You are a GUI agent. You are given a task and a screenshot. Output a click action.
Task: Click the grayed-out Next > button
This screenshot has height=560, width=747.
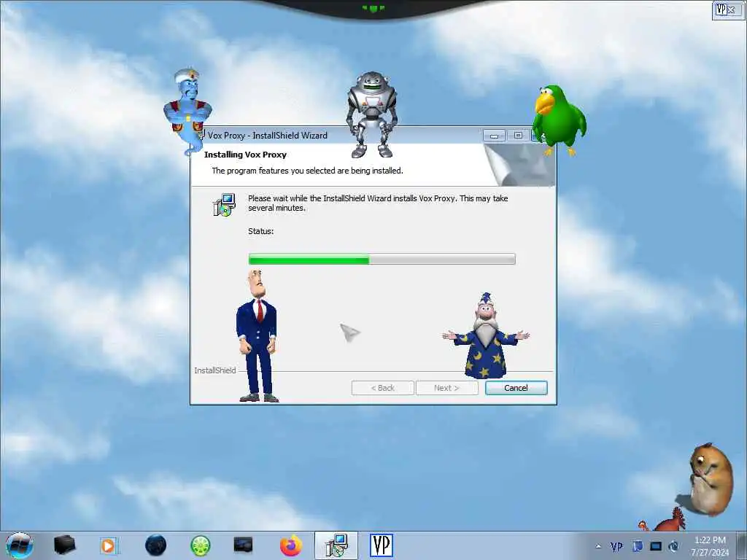[446, 388]
